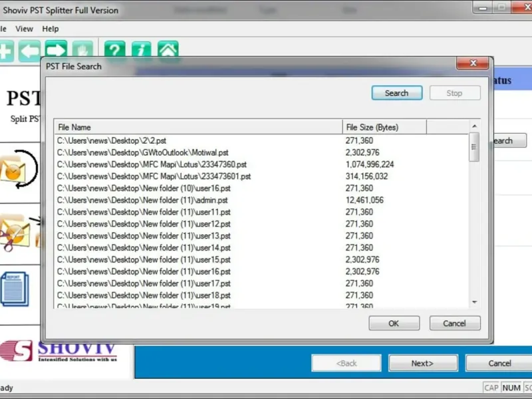Click Cancel in the PST File Search dialog
Viewport: 532px width, 399px height.
[x=455, y=323]
